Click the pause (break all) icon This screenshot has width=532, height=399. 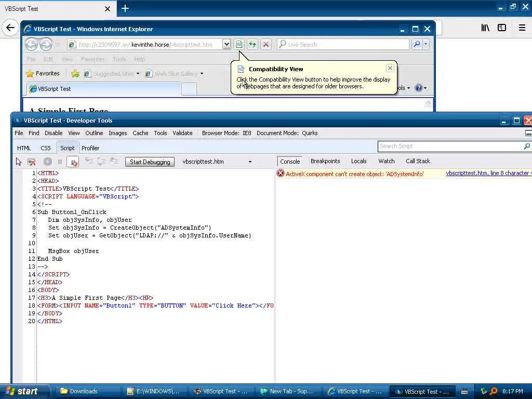click(x=60, y=162)
